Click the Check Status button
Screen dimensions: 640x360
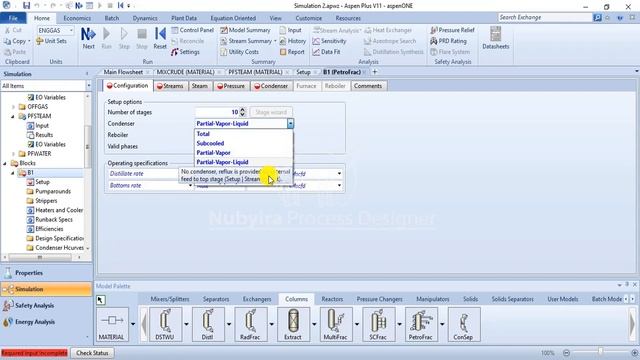tap(92, 353)
